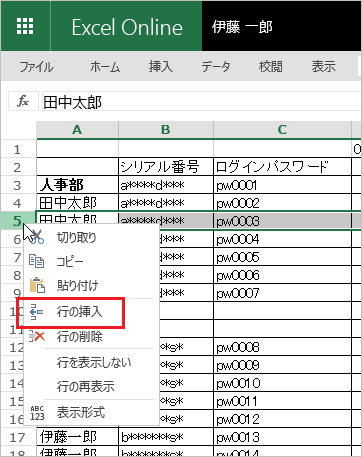362x457 pixels.
Task: Click cell containing pw0004
Action: [x=282, y=239]
